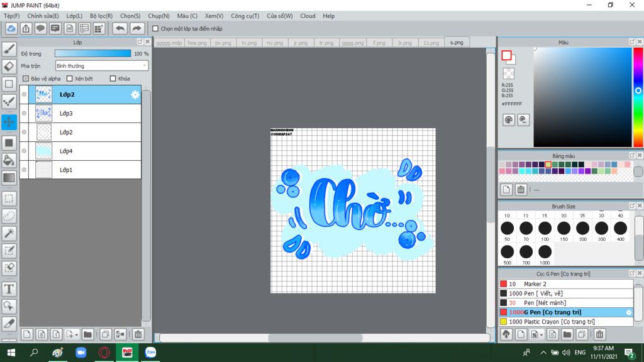Click trash icon in brush panel

click(x=599, y=334)
